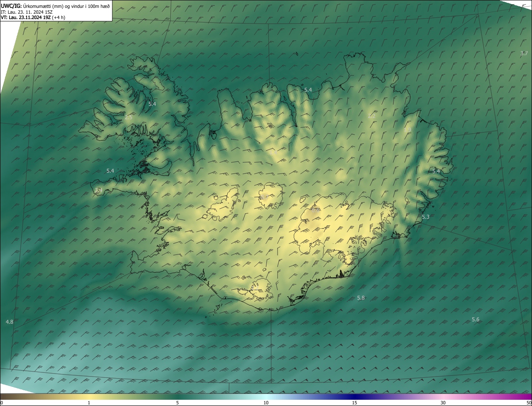Click the 5.8 value label on the map

tap(361, 298)
